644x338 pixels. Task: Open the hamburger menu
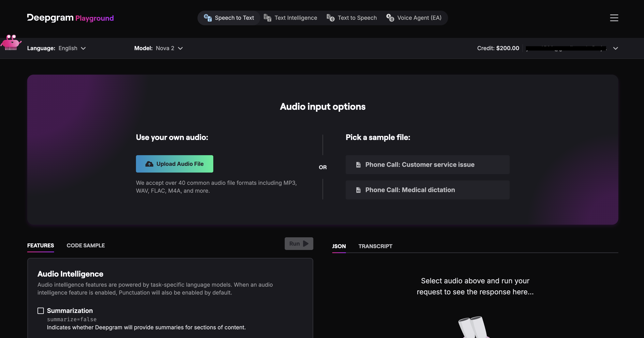click(614, 18)
